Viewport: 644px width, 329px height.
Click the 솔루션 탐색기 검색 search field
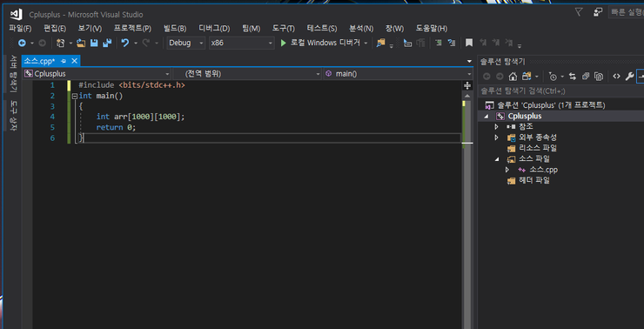[560, 91]
